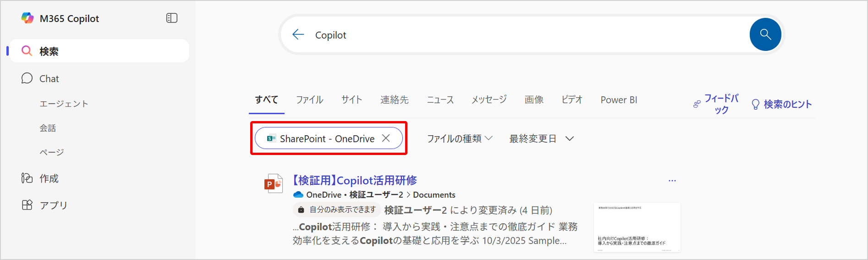Viewport: 868px width, 260px height.
Task: Click the blue search magnifier button
Action: point(765,34)
